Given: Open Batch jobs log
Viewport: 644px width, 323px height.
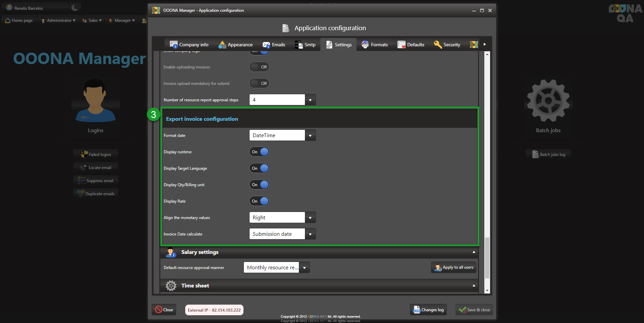Looking at the screenshot, I should click(x=548, y=155).
